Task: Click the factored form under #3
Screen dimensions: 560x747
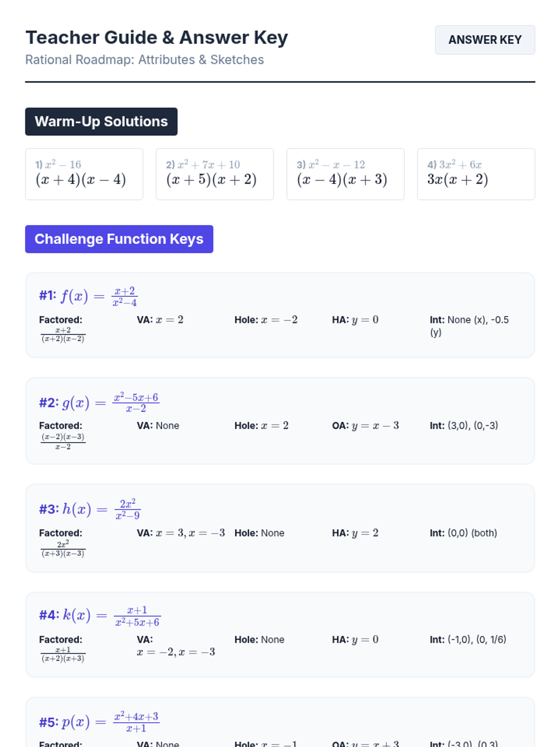Action: (x=63, y=549)
